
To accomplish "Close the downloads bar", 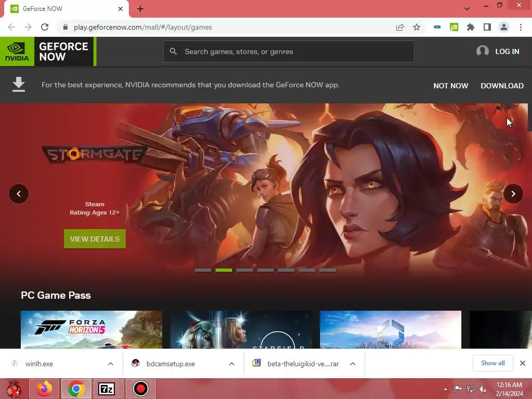I will click(523, 363).
